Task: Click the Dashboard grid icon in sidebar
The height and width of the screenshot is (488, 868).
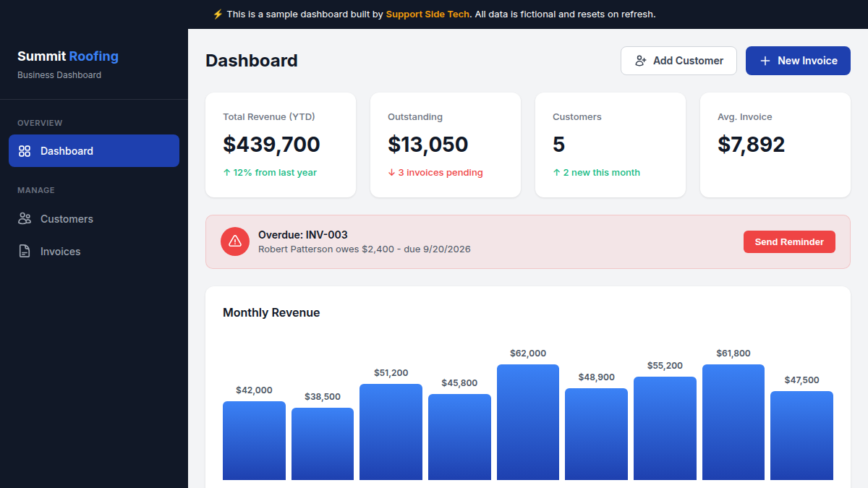Action: (25, 151)
